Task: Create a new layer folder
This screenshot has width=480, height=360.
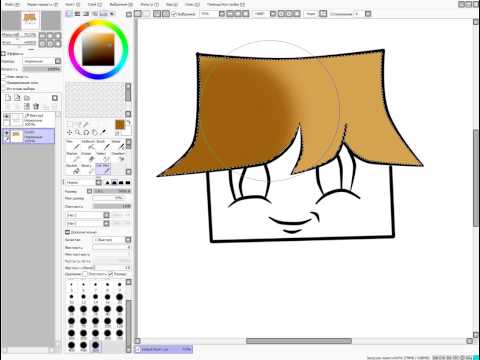Action: (x=27, y=98)
